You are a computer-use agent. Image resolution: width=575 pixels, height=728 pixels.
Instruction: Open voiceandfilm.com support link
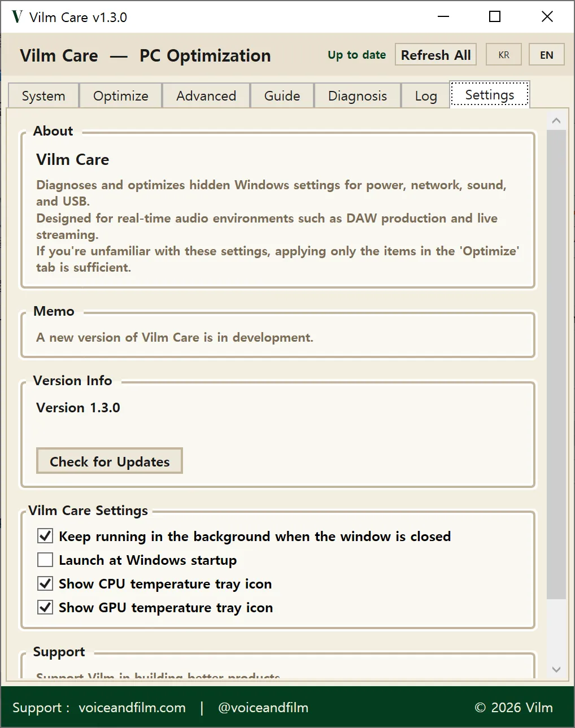pyautogui.click(x=132, y=708)
